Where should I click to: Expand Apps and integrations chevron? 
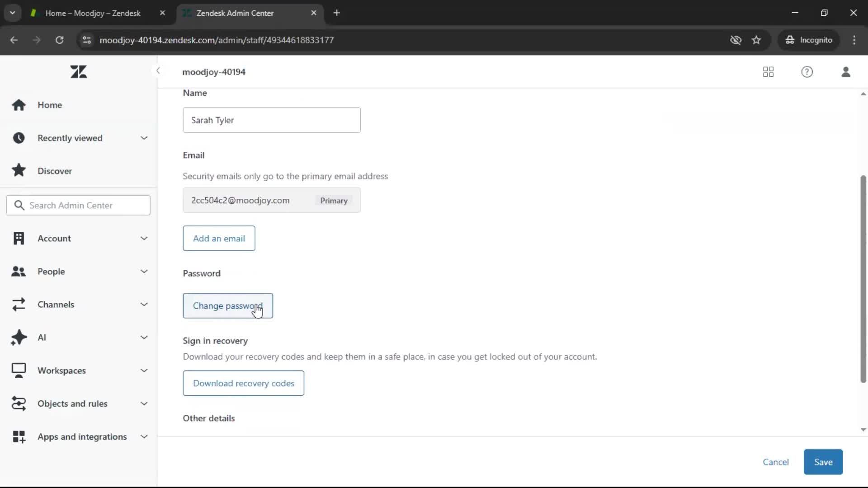(x=144, y=436)
